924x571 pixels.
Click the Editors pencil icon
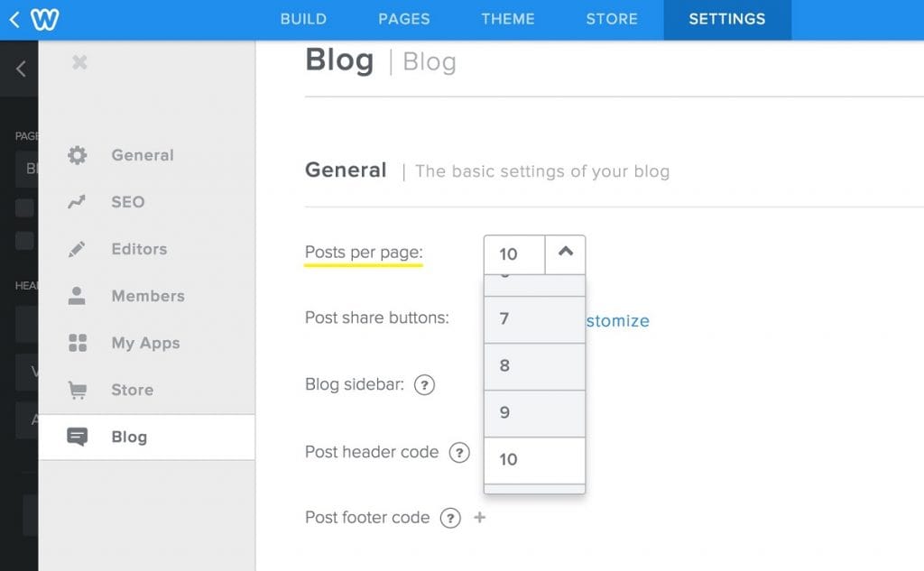pyautogui.click(x=77, y=249)
